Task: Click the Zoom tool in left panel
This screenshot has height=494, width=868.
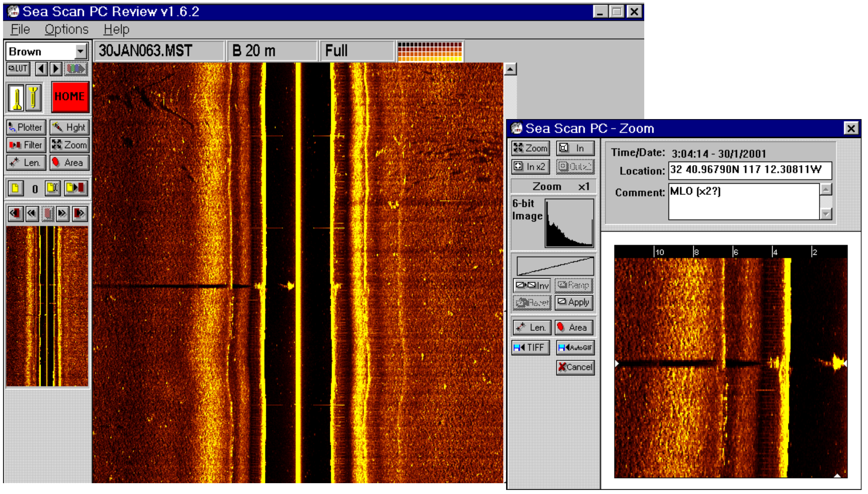Action: [70, 145]
